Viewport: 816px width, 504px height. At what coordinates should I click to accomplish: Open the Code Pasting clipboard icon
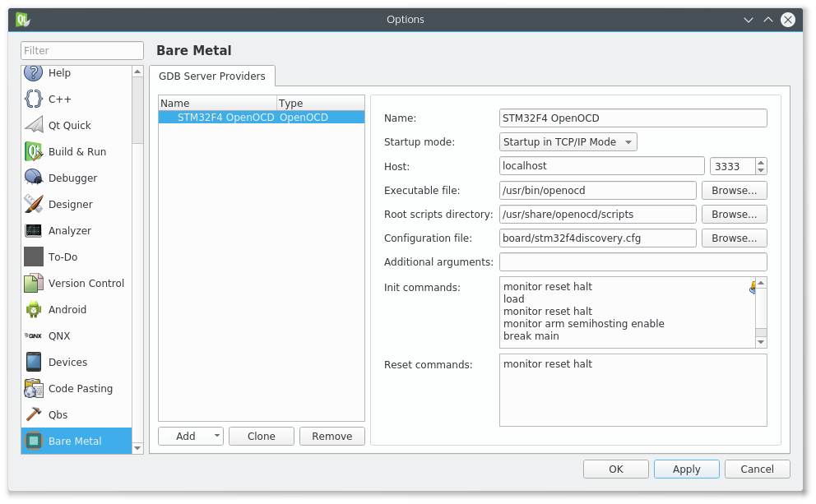click(33, 388)
